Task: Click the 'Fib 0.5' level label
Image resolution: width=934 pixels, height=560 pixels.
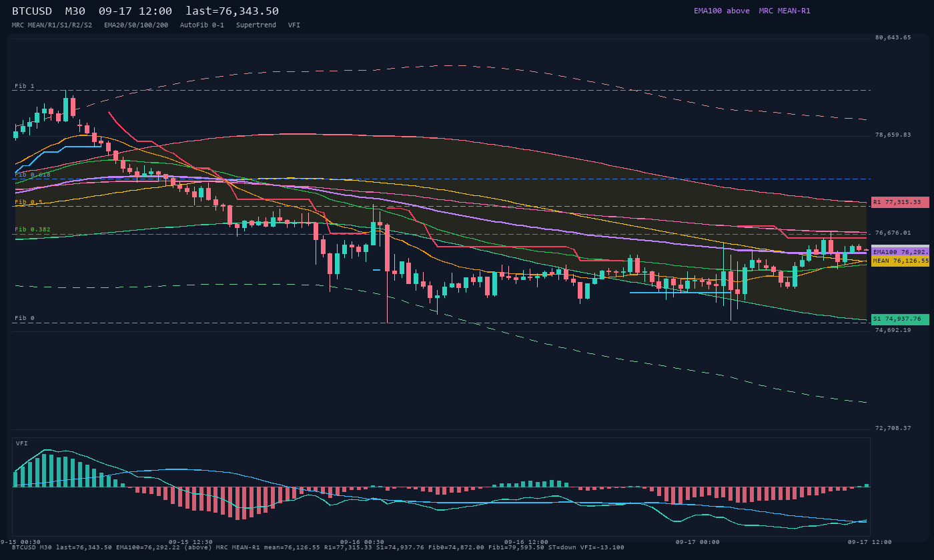Action: 29,202
